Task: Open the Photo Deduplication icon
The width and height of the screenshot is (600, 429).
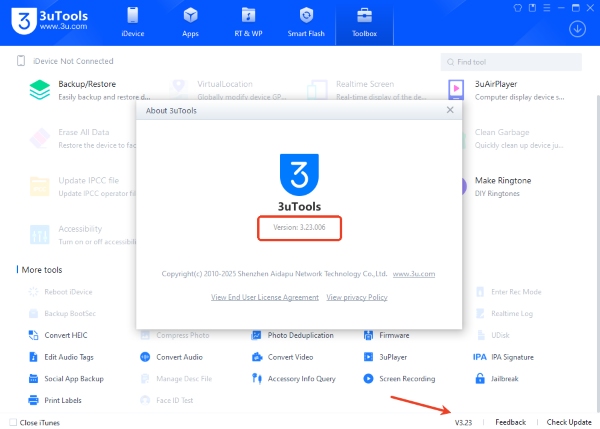Action: coord(256,335)
